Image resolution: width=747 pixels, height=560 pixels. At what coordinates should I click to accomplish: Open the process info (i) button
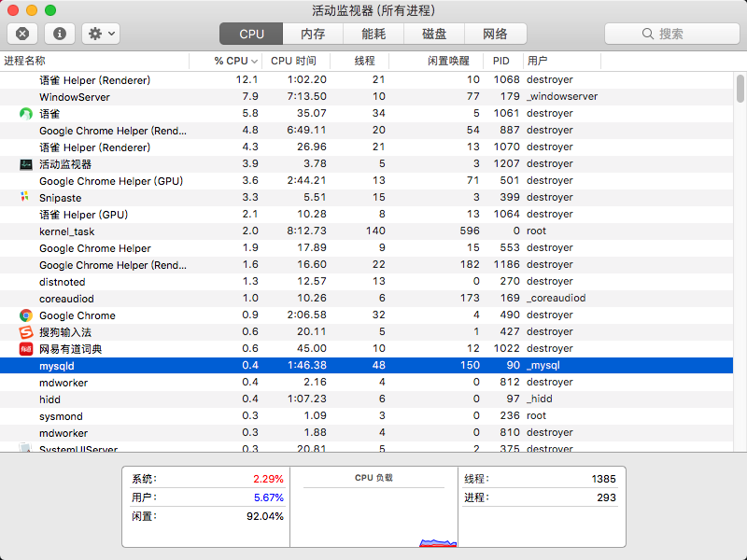pyautogui.click(x=60, y=34)
